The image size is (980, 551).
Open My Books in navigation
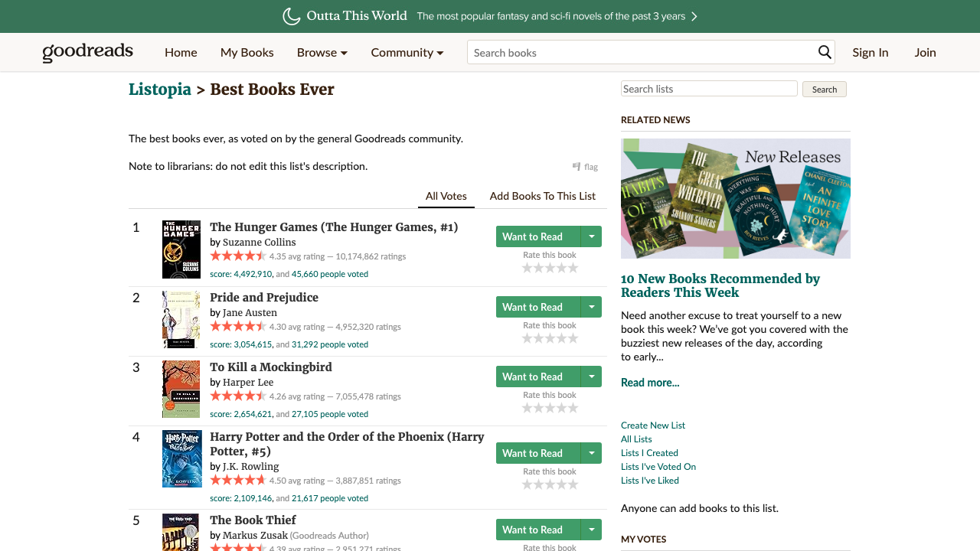(x=247, y=52)
